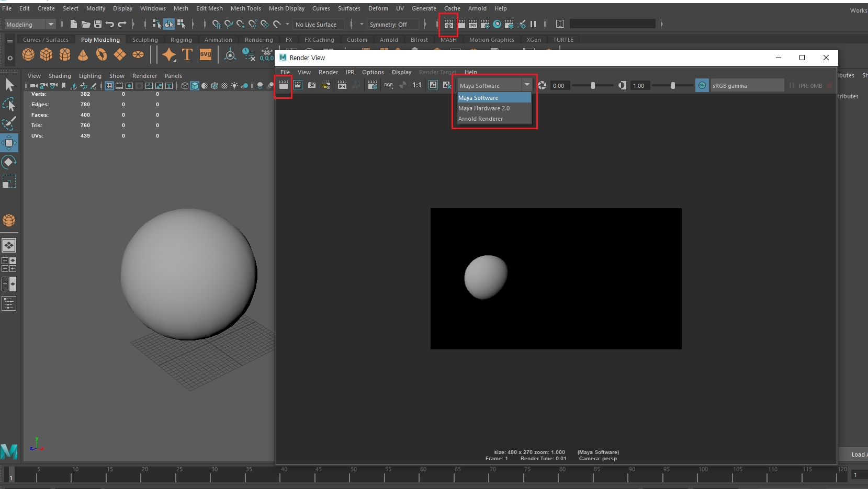Viewport: 868px width, 489px height.
Task: Render region in Render View toolbar
Action: (298, 85)
